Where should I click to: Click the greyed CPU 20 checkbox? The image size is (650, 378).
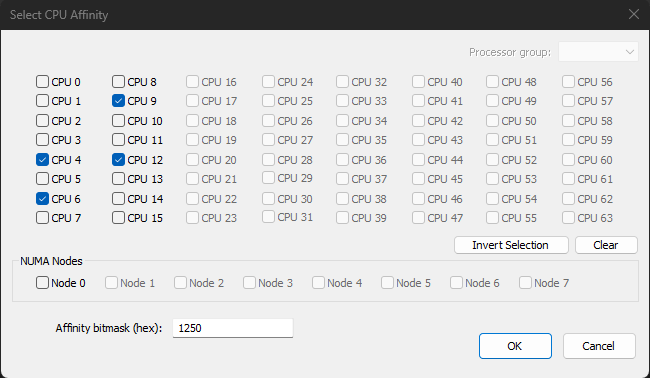(192, 160)
